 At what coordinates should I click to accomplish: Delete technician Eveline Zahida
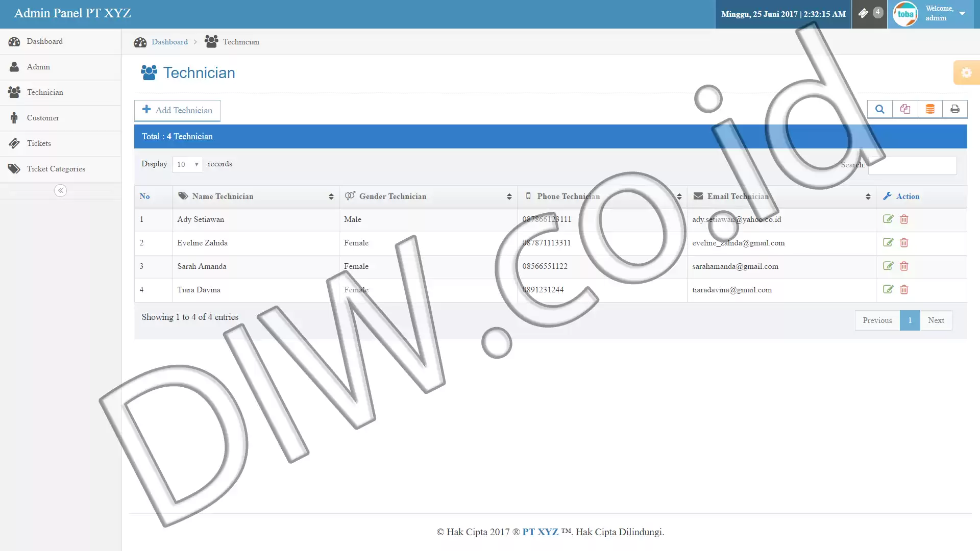904,242
